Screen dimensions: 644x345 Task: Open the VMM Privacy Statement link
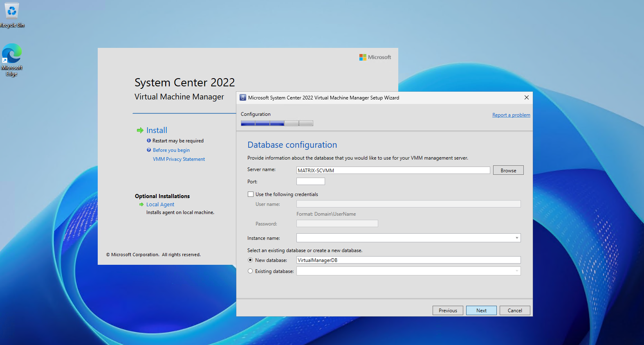(179, 159)
